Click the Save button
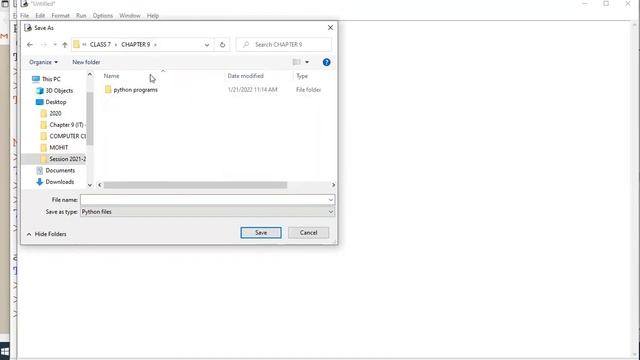 (x=261, y=233)
